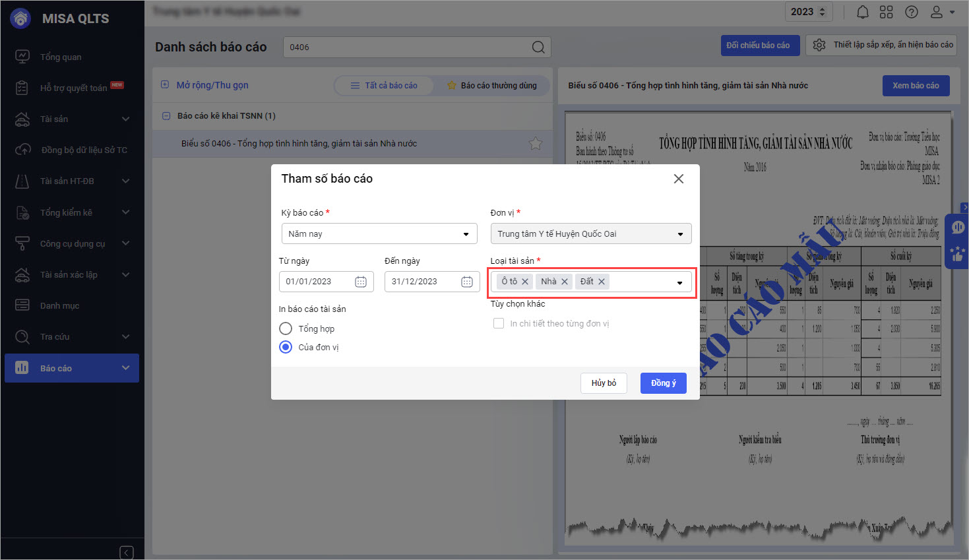969x560 pixels.
Task: Click the Đồng bộ dữ liệu Sở TC icon
Action: [x=22, y=150]
